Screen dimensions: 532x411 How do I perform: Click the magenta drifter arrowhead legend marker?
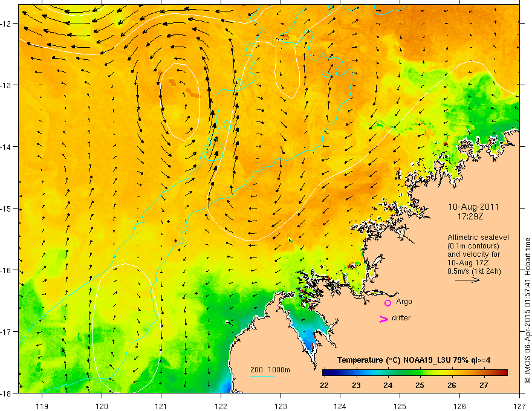[384, 319]
